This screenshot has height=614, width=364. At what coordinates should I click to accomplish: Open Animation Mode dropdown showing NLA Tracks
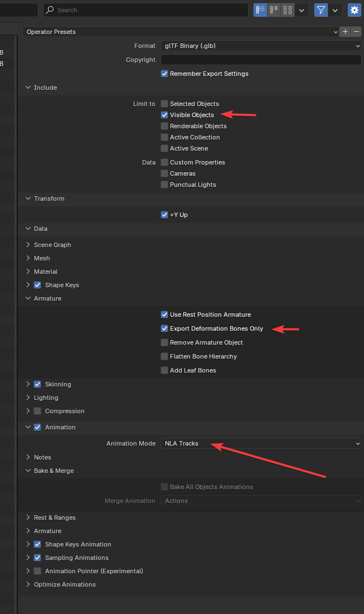tap(261, 443)
